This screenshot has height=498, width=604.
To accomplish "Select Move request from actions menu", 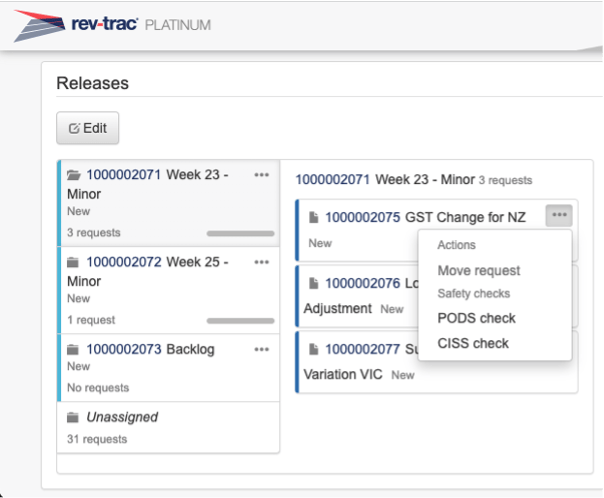I will point(478,270).
